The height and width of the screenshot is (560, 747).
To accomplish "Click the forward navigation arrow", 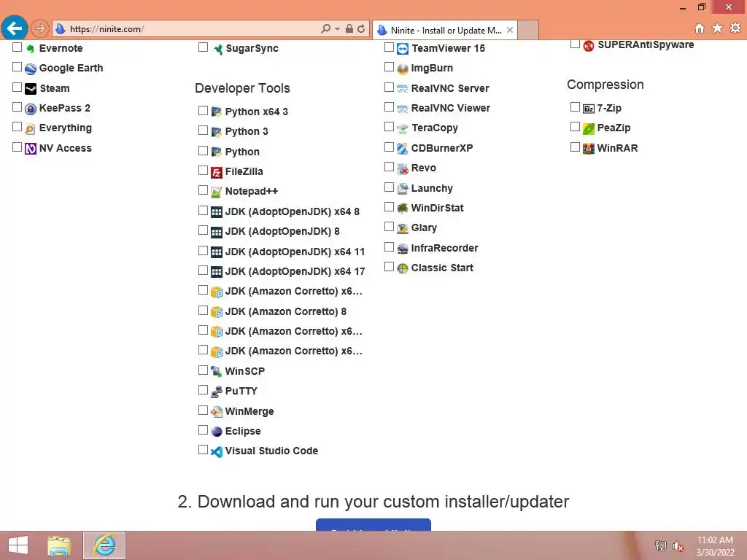I will [x=40, y=28].
